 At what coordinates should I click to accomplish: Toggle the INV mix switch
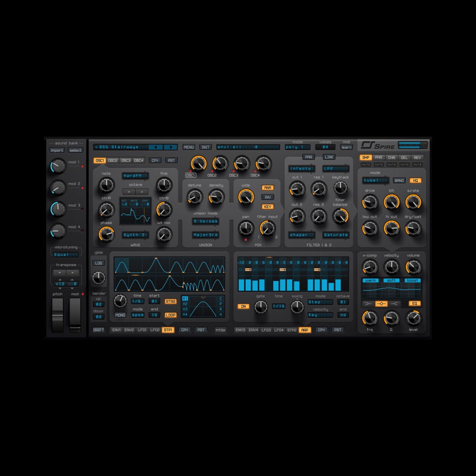[x=267, y=197]
